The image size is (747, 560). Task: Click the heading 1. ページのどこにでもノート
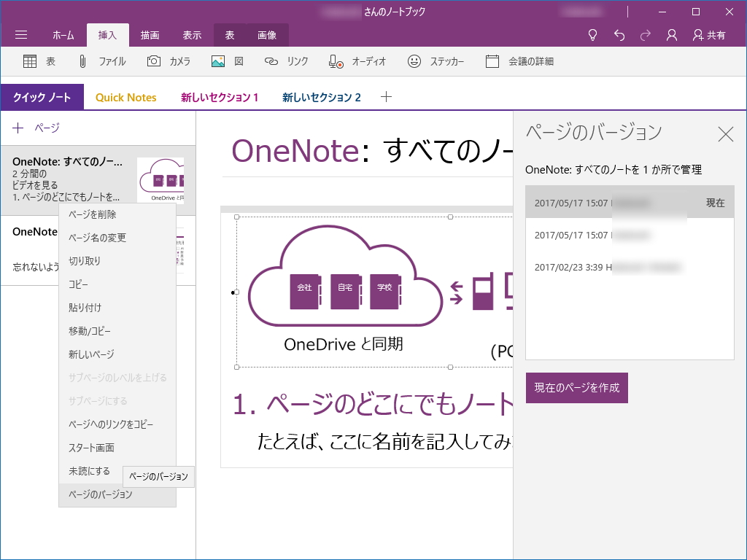coord(373,404)
